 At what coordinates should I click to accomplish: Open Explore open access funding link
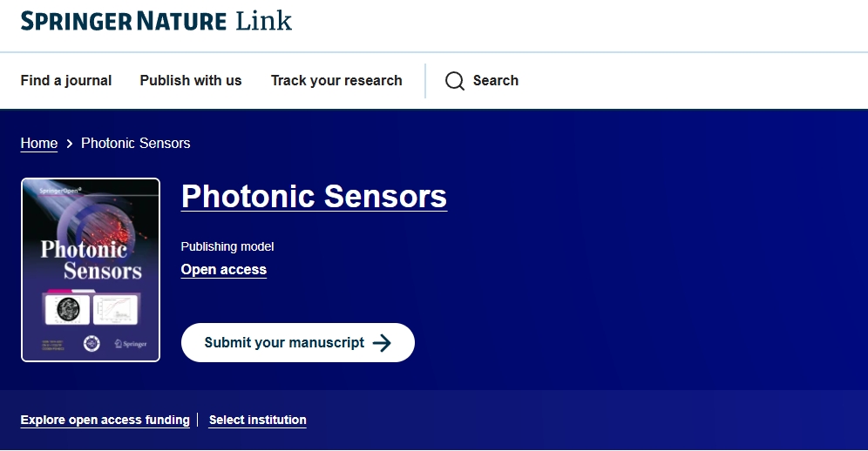click(x=105, y=421)
